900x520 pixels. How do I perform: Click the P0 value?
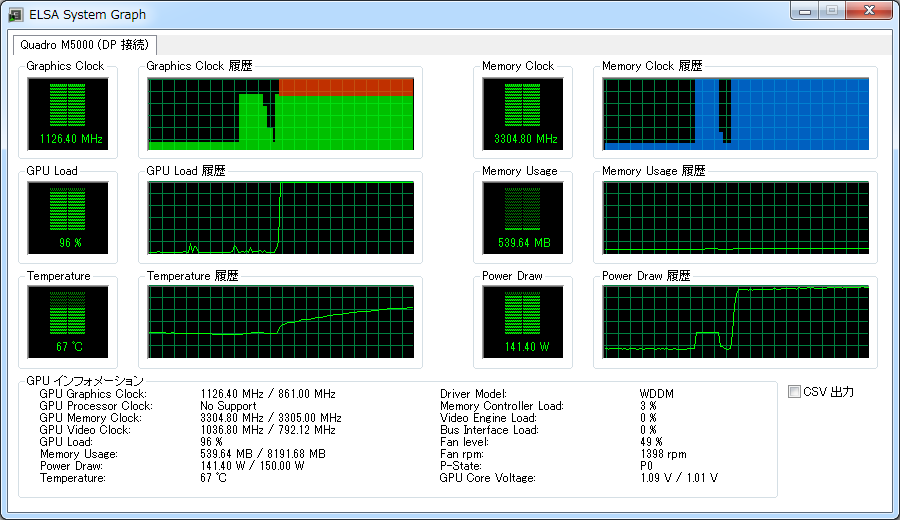tap(646, 466)
